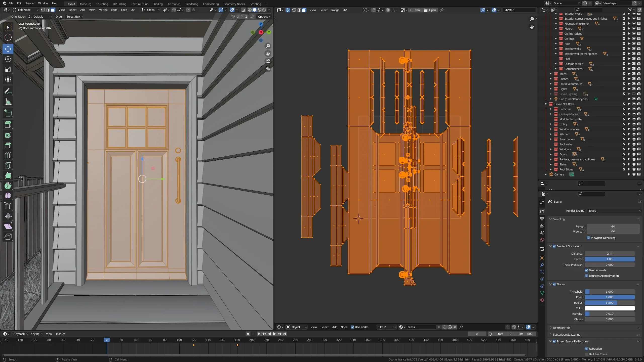This screenshot has width=644, height=362.
Task: Enable proportional editing icon in header
Action: point(188,10)
